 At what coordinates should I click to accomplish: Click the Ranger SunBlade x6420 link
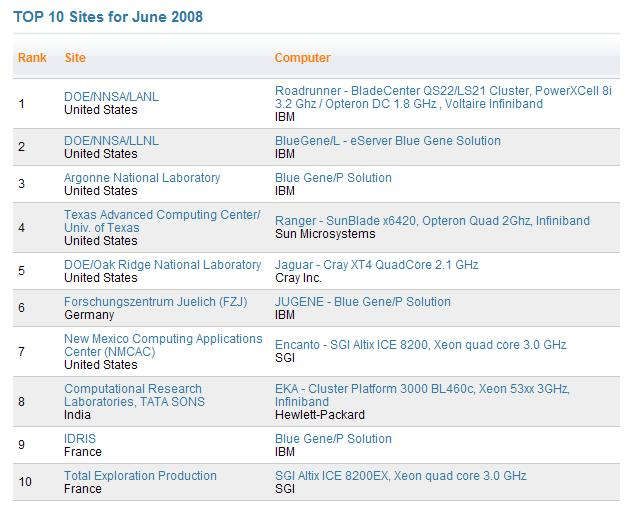[x=432, y=221]
